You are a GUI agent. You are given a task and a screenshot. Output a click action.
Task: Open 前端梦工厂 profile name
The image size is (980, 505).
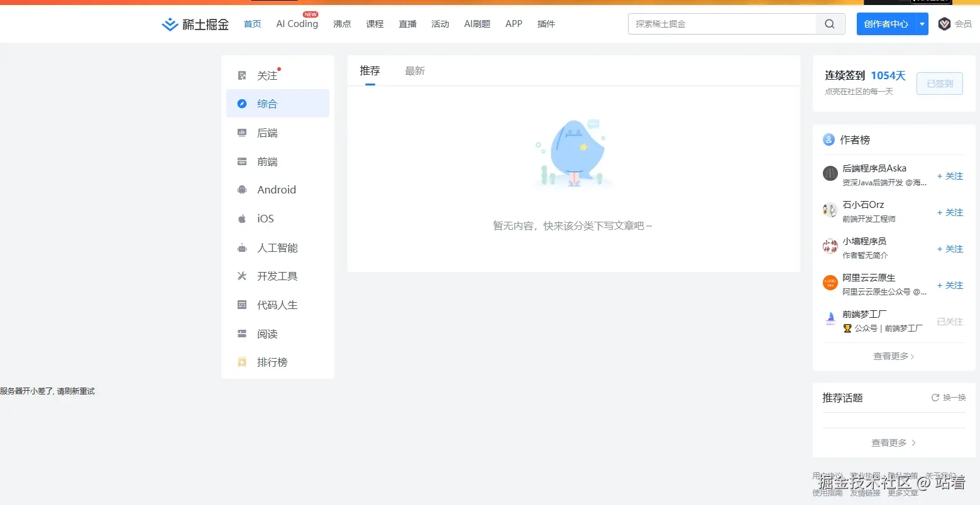864,314
